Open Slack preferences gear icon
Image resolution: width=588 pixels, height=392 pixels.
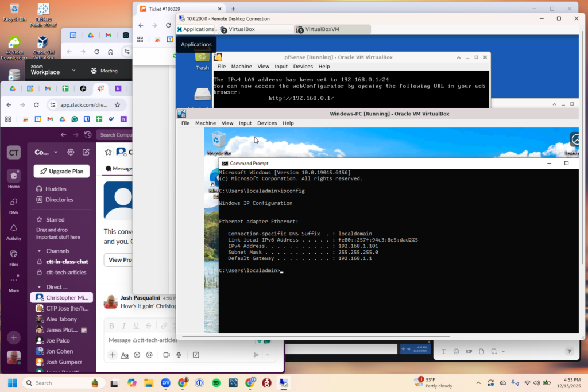[71, 152]
